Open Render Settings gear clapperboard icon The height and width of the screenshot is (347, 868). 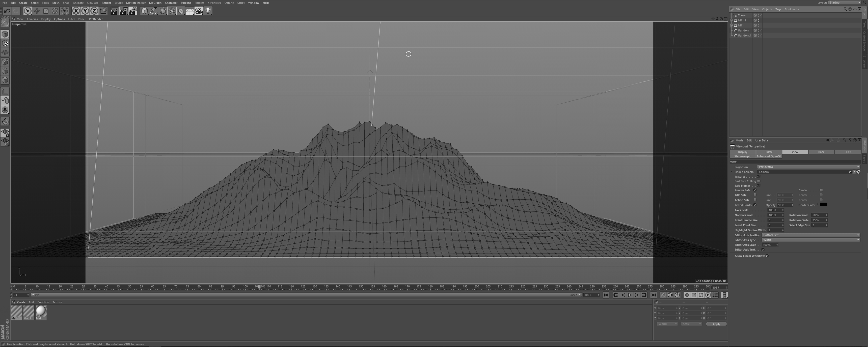coord(133,11)
